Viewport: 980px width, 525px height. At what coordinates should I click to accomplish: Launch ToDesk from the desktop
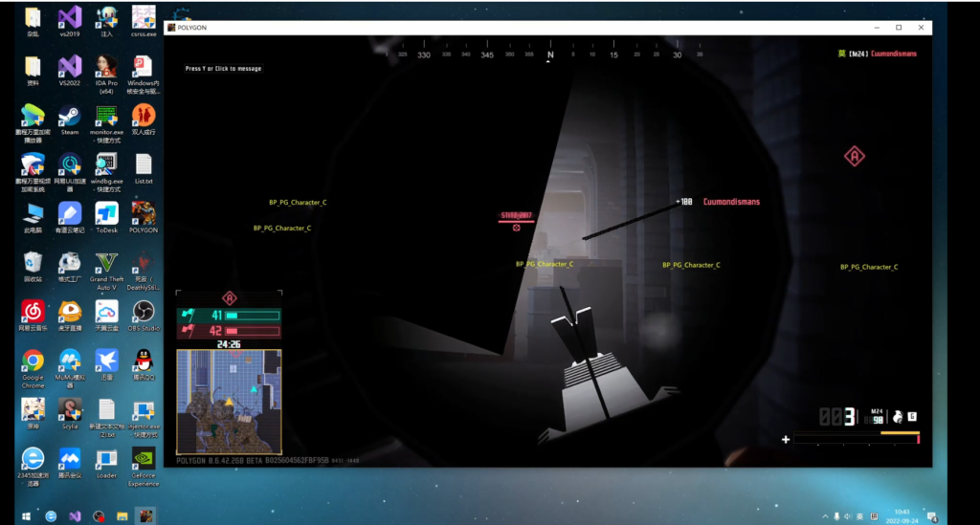106,217
